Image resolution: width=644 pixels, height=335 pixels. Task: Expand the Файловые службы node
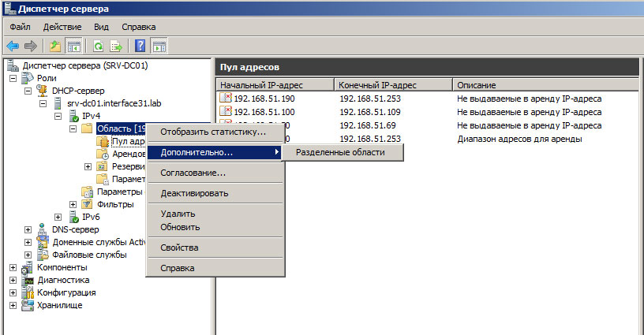28,255
